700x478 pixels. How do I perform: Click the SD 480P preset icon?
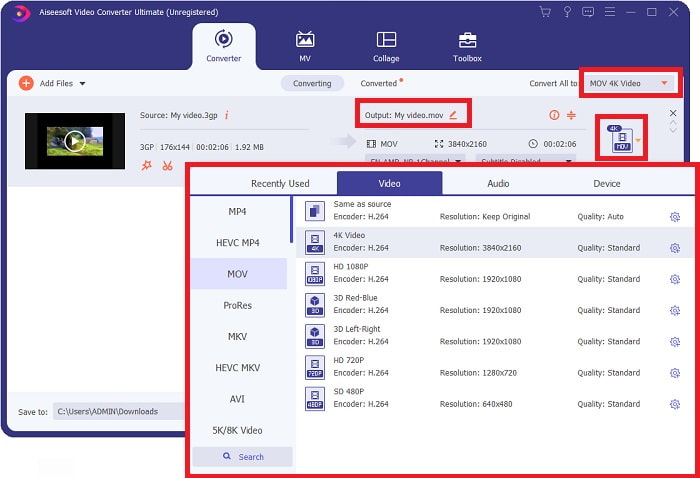[315, 398]
